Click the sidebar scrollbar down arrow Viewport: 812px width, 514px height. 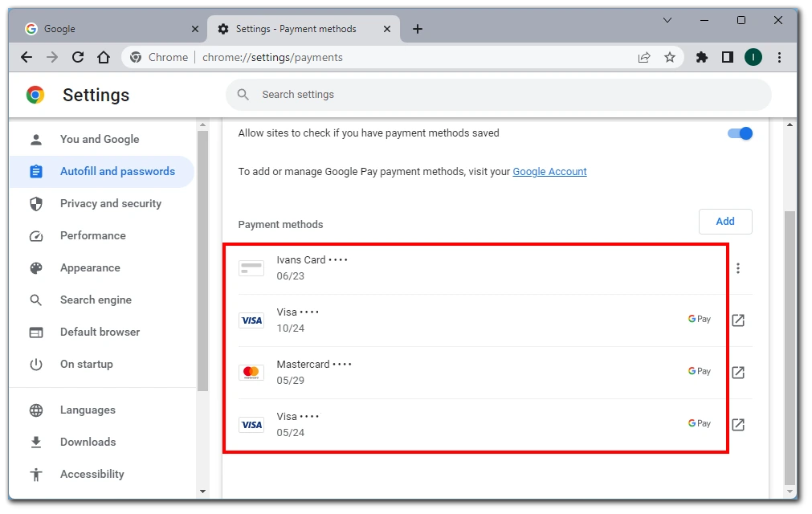pyautogui.click(x=202, y=492)
